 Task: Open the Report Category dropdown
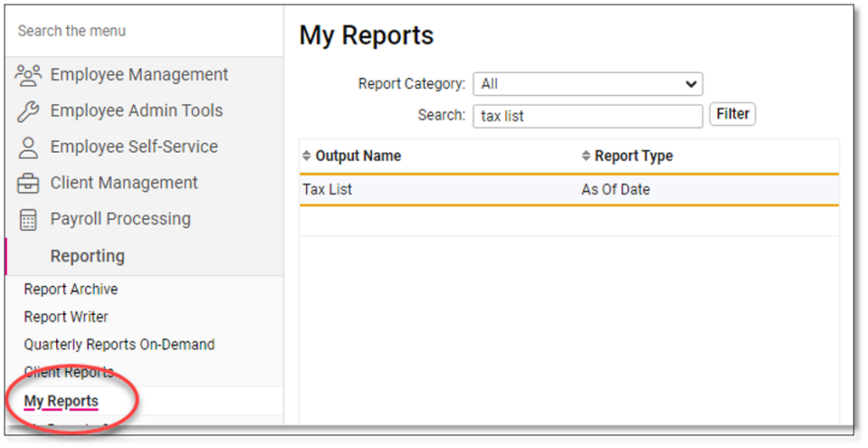(587, 84)
